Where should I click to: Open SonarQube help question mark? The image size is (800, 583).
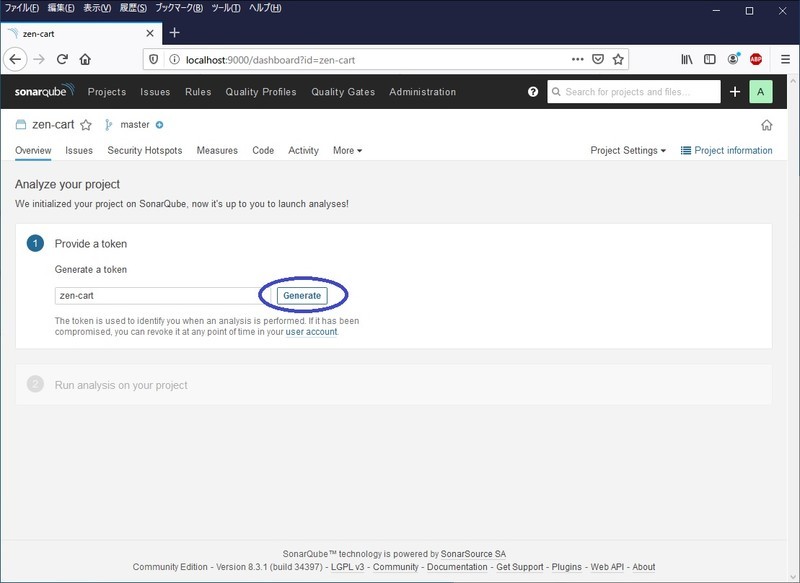pyautogui.click(x=533, y=92)
